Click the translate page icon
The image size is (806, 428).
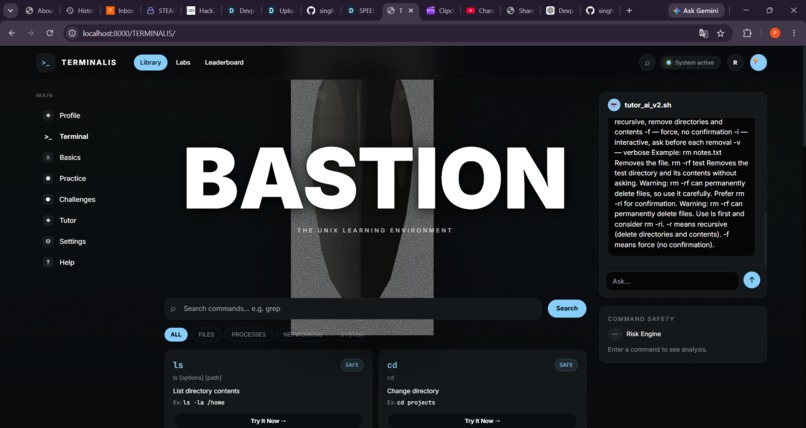703,33
